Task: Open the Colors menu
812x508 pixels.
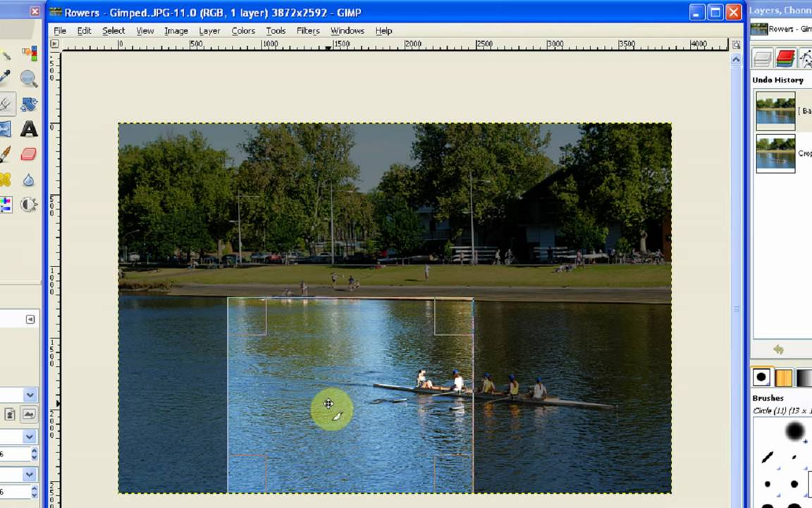Action: (x=243, y=30)
